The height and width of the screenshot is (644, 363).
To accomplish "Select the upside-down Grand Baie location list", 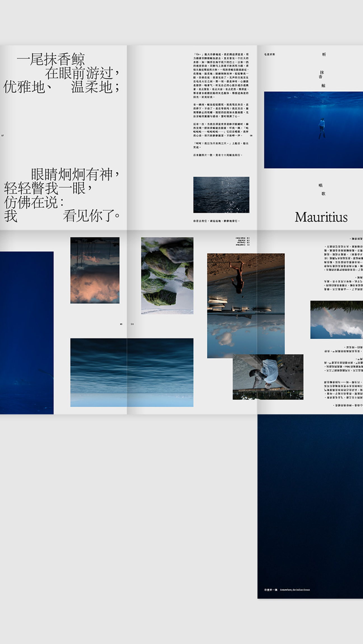I will point(242,241).
